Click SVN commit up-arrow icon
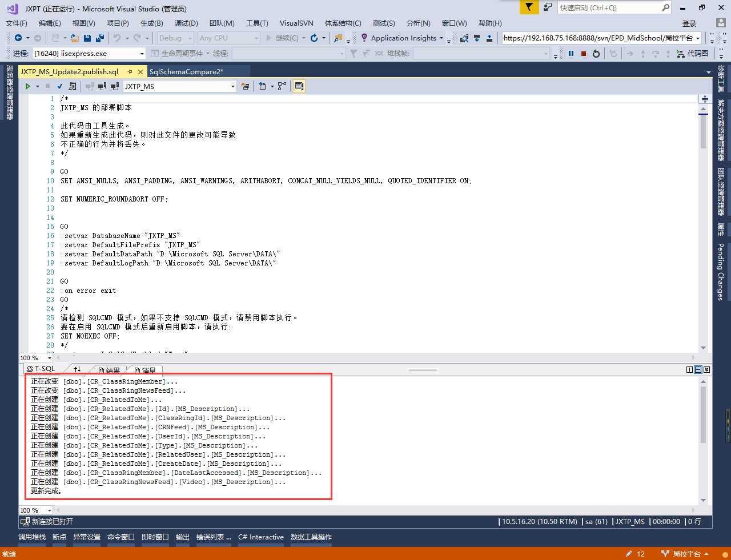The image size is (731, 560). pyautogui.click(x=490, y=38)
